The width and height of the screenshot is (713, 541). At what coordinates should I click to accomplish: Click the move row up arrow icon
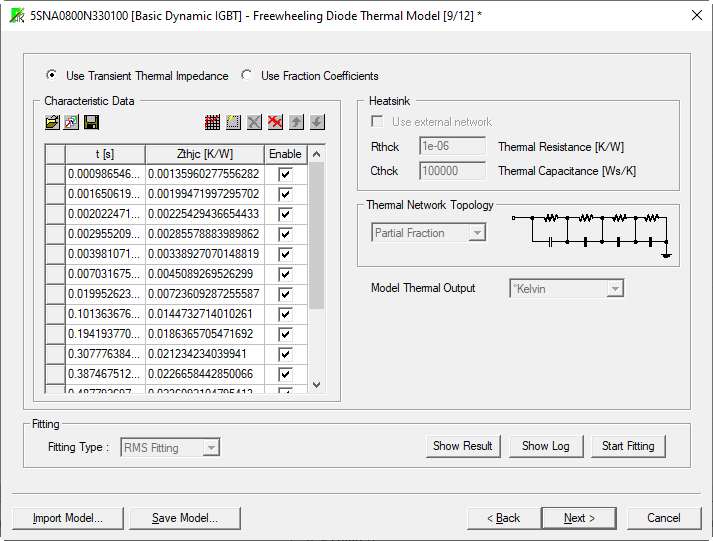pyautogui.click(x=296, y=122)
